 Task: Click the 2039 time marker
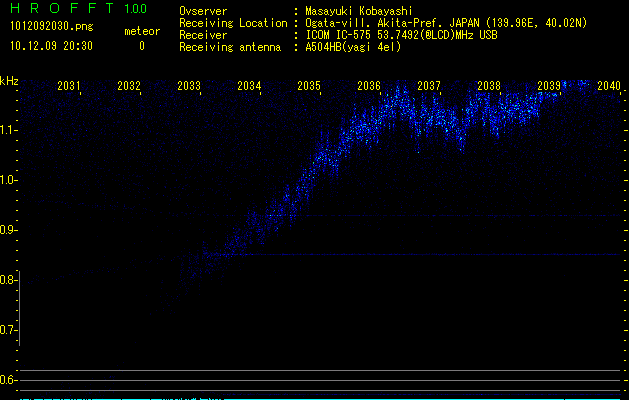(549, 85)
